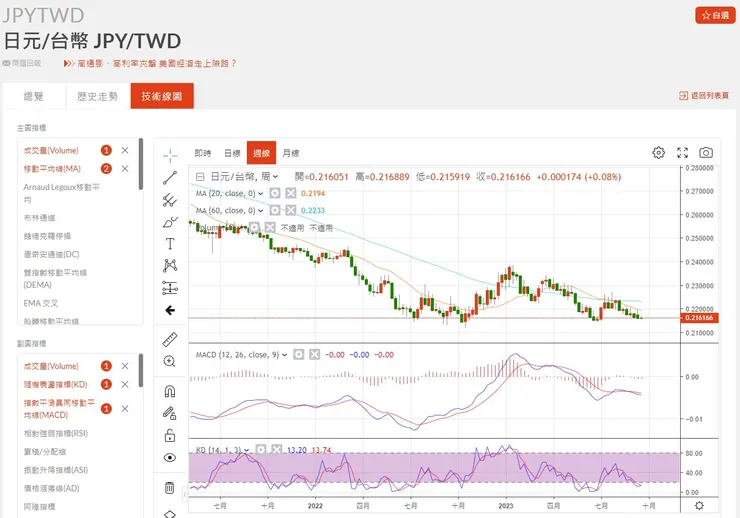
Task: Toggle hide all drawings eye icon
Action: [x=169, y=458]
